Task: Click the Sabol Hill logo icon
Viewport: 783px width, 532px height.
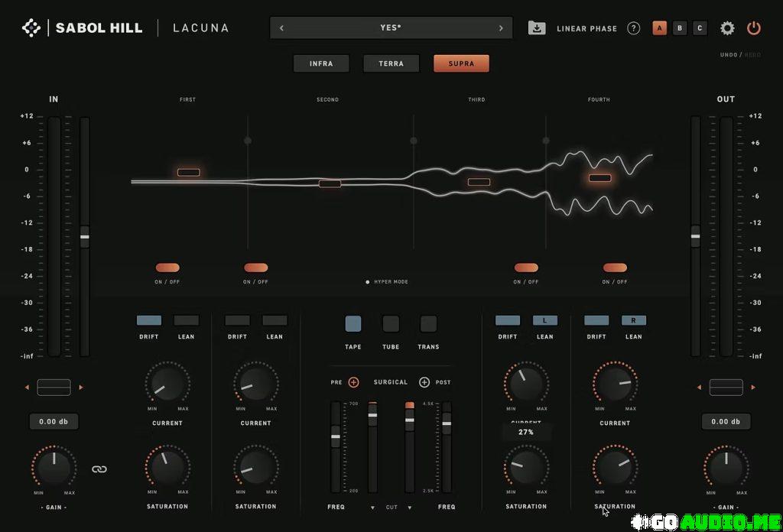Action: point(31,28)
